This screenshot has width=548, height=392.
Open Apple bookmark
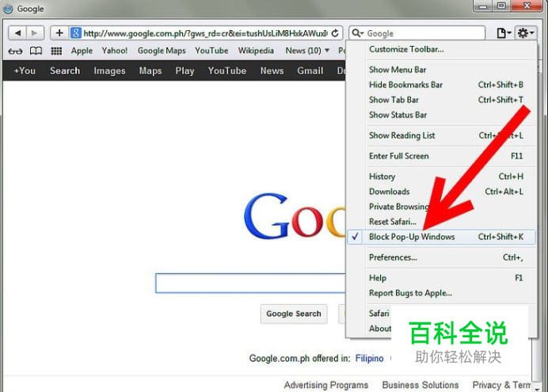pyautogui.click(x=82, y=51)
